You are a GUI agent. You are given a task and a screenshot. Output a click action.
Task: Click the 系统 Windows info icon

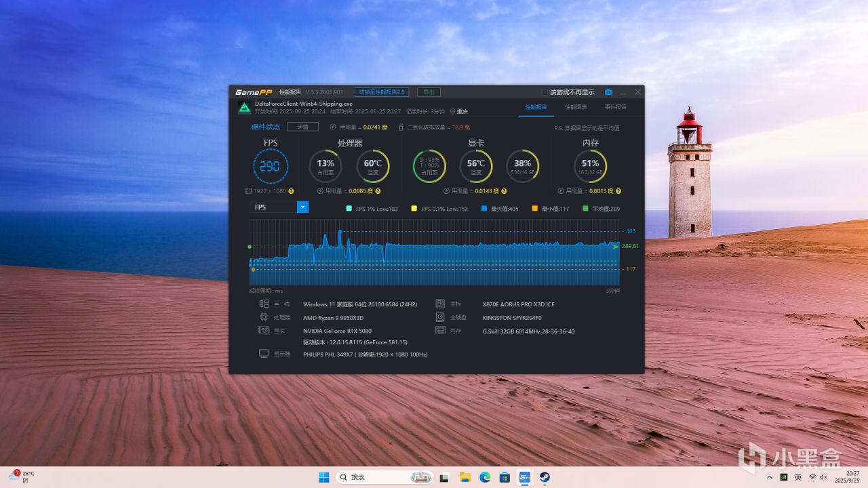tap(264, 304)
